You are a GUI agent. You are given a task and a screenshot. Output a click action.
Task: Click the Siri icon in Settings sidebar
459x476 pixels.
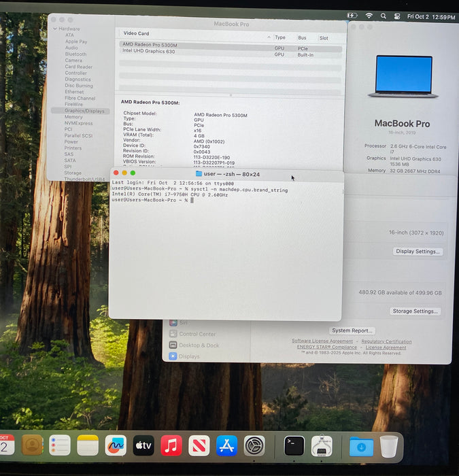point(173,323)
